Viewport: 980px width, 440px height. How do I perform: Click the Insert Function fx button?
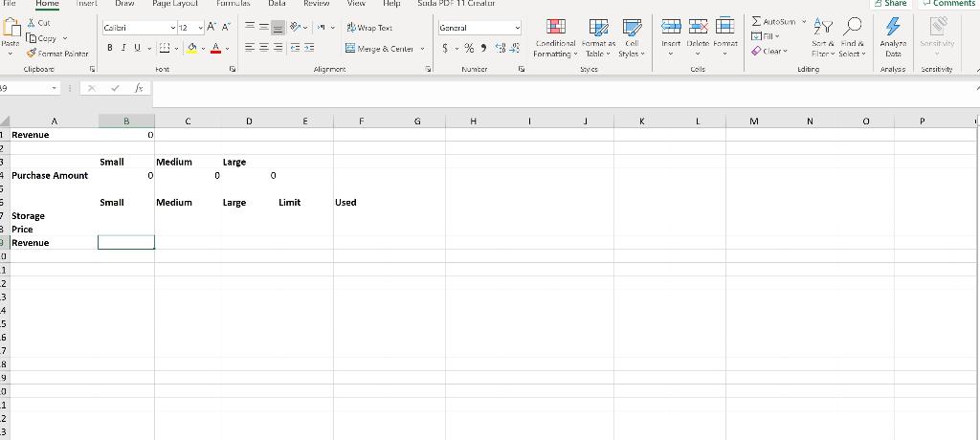click(x=139, y=89)
